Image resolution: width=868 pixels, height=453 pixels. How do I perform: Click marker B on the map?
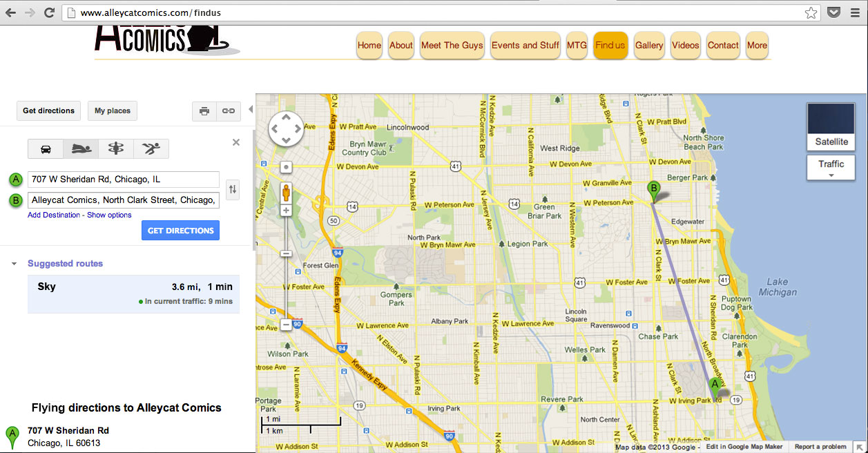[653, 191]
